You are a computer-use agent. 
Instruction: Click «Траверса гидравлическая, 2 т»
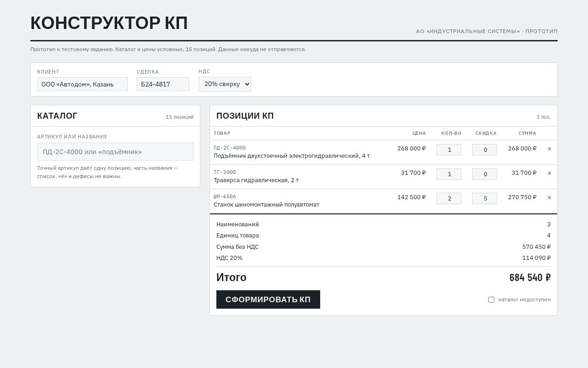tap(256, 180)
